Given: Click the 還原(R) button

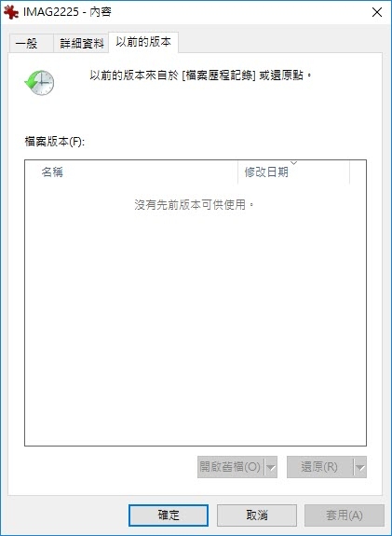Looking at the screenshot, I should 320,467.
